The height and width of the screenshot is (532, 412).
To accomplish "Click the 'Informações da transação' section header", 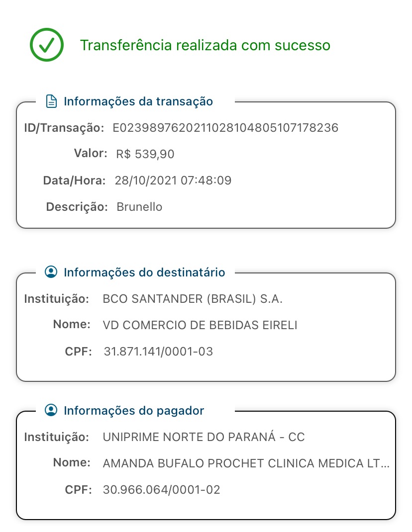I will [x=138, y=101].
